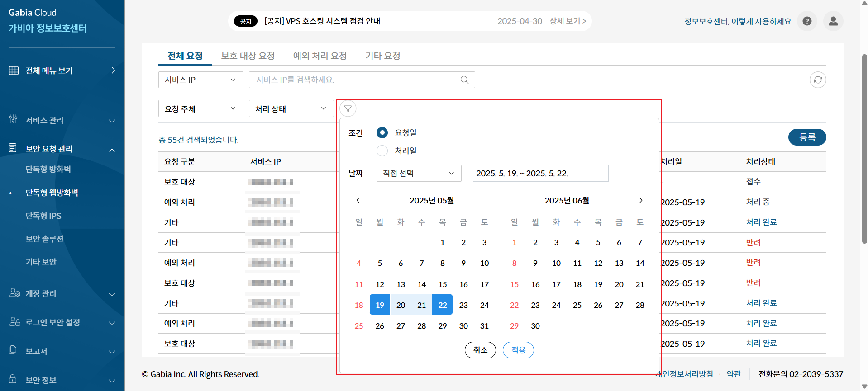Screen dimensions: 868x391
Task: Expand the 직접 선택 date dropdown
Action: [x=419, y=173]
